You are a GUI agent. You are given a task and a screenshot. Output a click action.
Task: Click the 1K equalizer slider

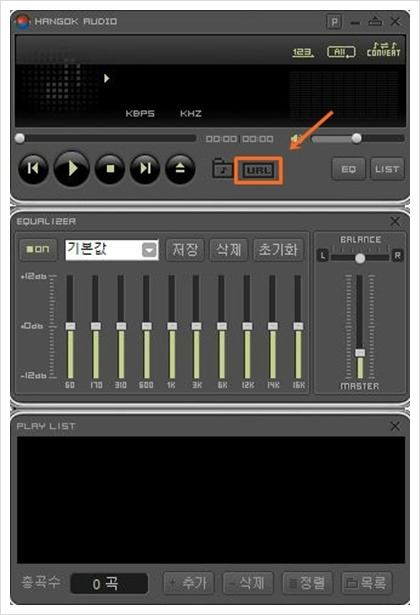[172, 326]
